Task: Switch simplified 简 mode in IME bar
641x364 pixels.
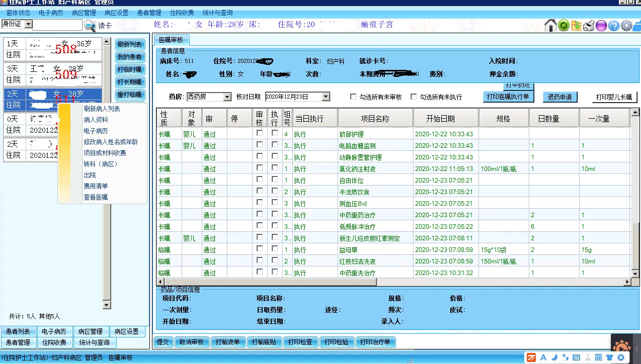Action: tap(598, 357)
